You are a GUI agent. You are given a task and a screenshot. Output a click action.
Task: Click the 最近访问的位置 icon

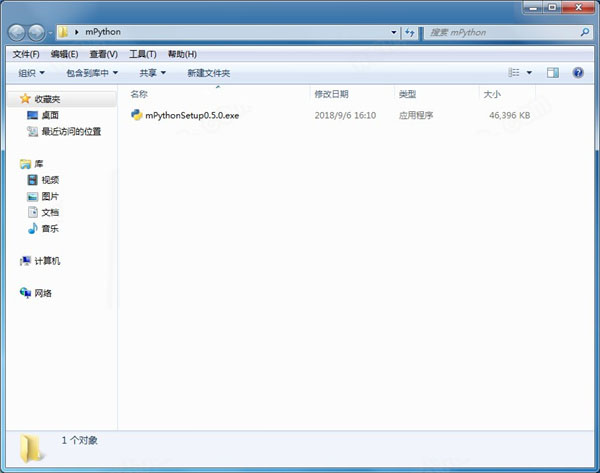33,132
